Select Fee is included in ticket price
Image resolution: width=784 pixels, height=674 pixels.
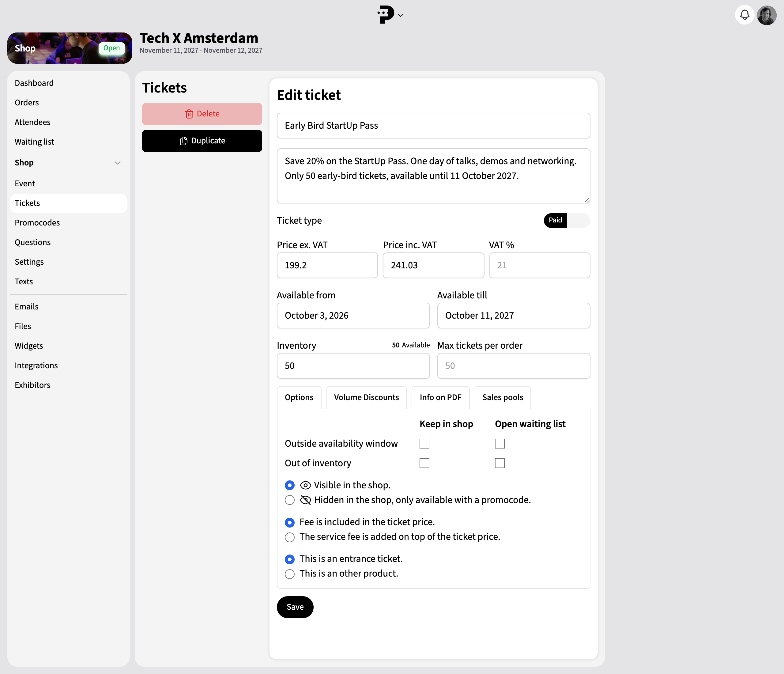pos(289,522)
